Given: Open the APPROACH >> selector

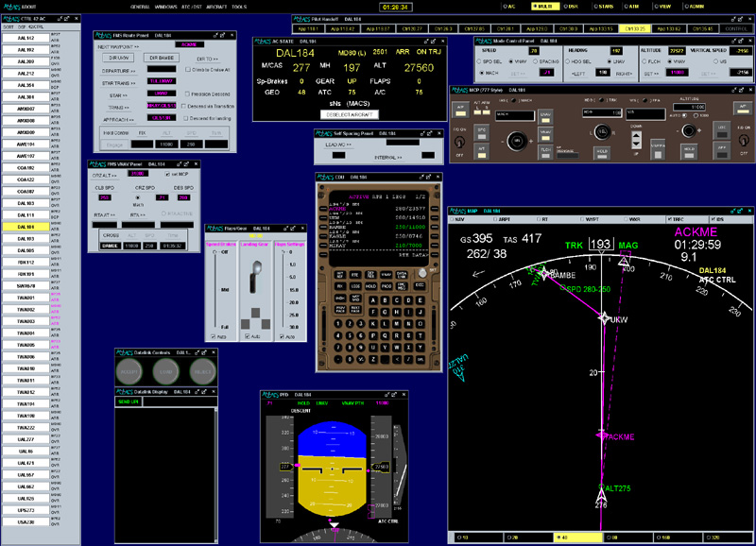Looking at the screenshot, I should pos(119,119).
